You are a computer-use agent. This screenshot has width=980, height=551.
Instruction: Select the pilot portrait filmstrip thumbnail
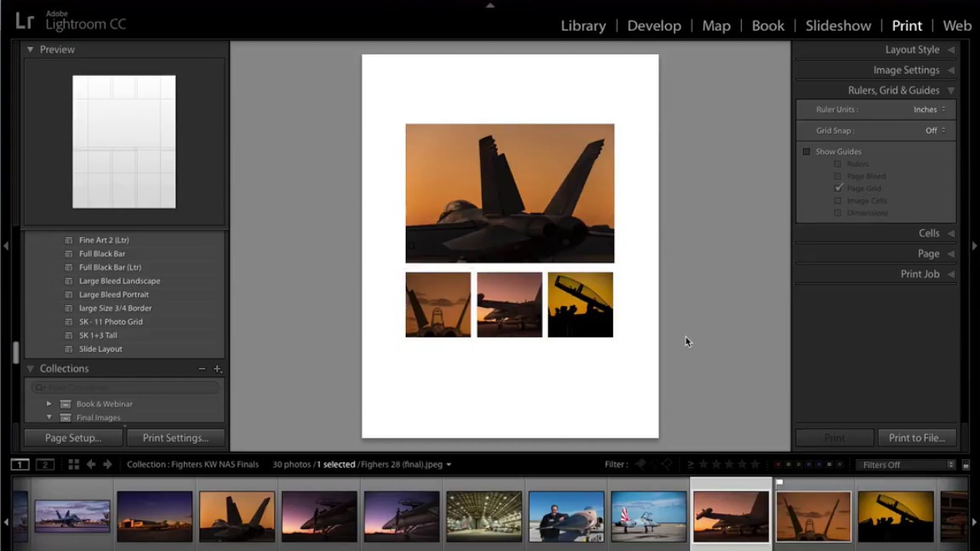coord(566,517)
